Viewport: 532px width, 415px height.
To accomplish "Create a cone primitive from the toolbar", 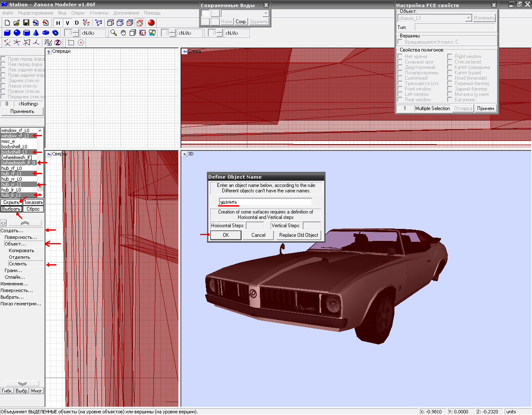I will click(x=36, y=33).
